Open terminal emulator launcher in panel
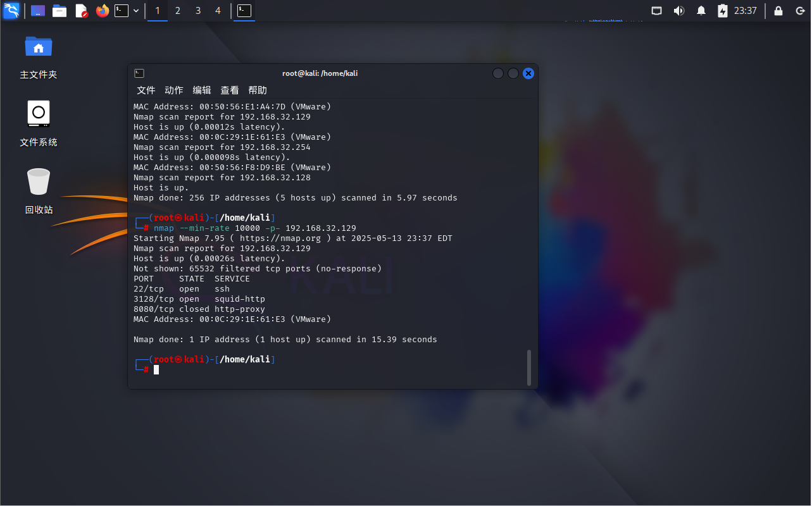 pyautogui.click(x=122, y=11)
